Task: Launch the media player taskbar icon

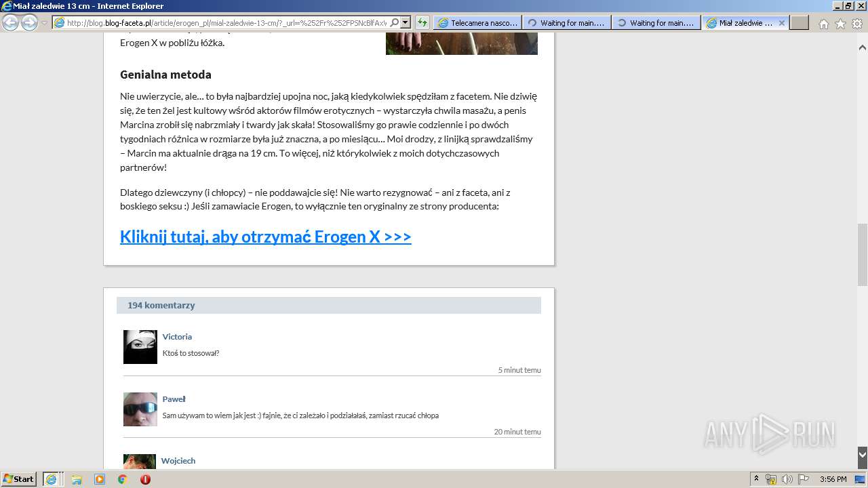Action: [100, 479]
